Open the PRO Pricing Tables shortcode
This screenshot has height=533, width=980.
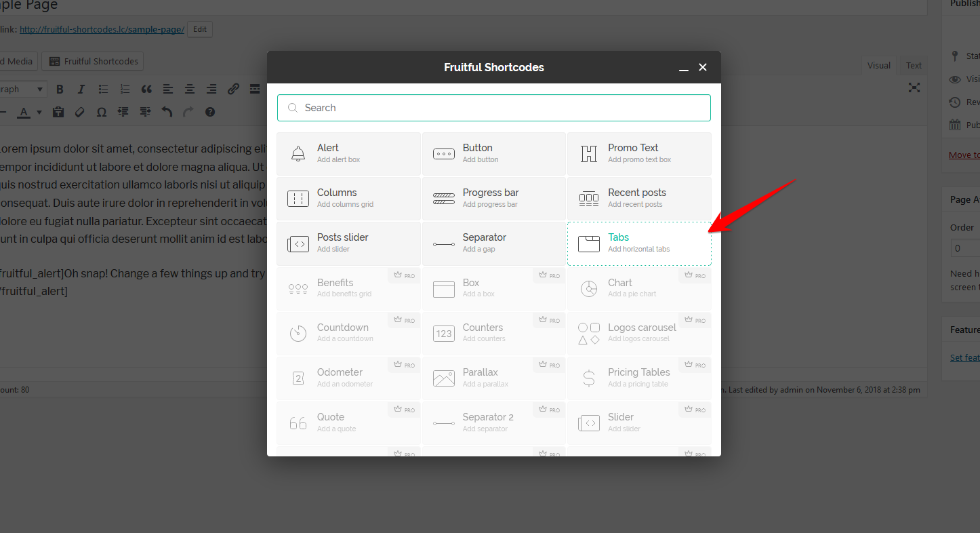pos(639,378)
